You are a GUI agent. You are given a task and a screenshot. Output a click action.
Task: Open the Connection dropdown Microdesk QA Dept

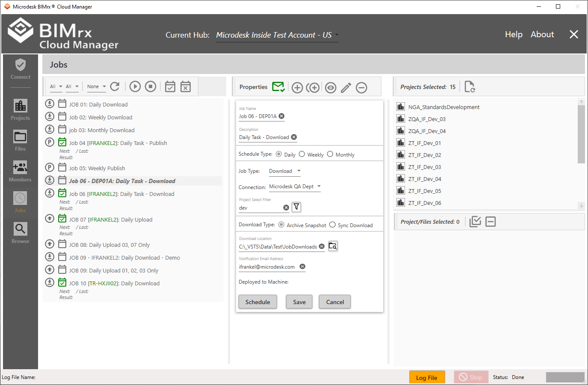pyautogui.click(x=295, y=187)
